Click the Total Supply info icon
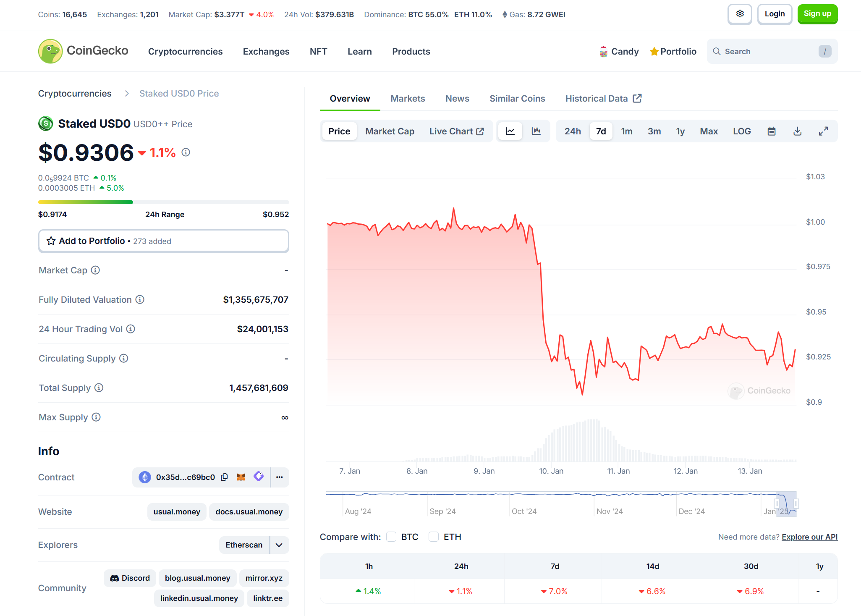The width and height of the screenshot is (861, 616). pos(99,388)
